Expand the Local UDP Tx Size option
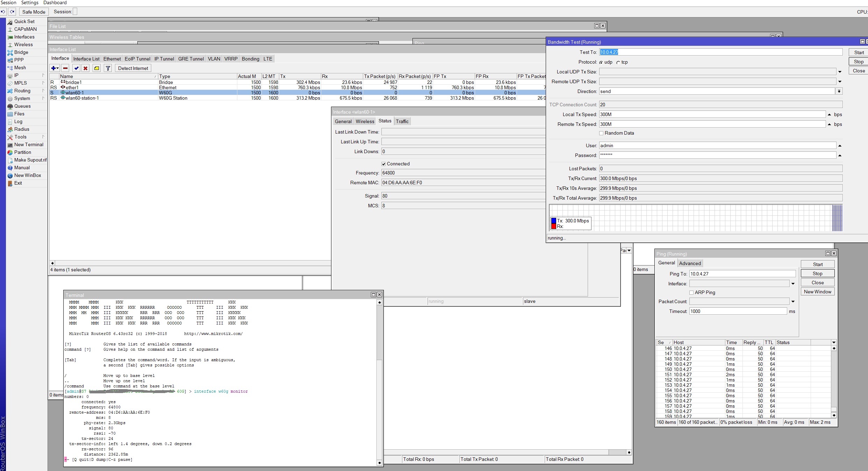Image resolution: width=868 pixels, height=471 pixels. tap(840, 72)
